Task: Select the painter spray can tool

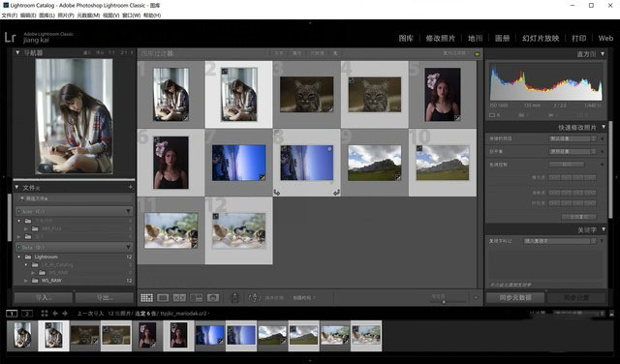Action: coord(234,297)
